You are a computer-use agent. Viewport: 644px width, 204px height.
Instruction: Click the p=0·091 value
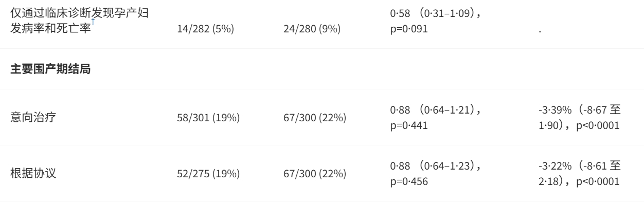(x=409, y=30)
